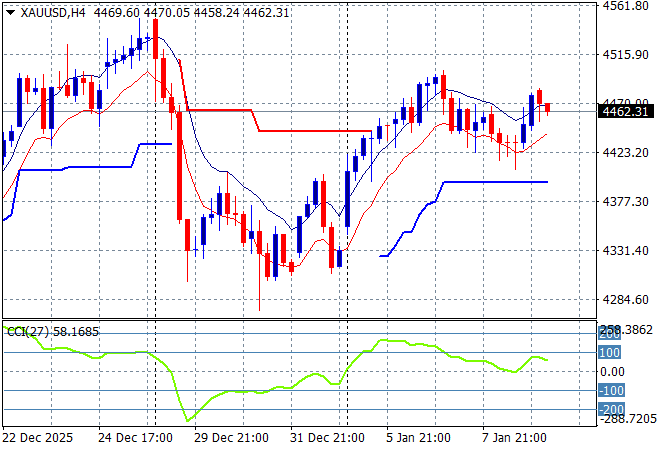Select the 4423.20 price axis label
This screenshot has height=450, width=660.
click(x=626, y=153)
